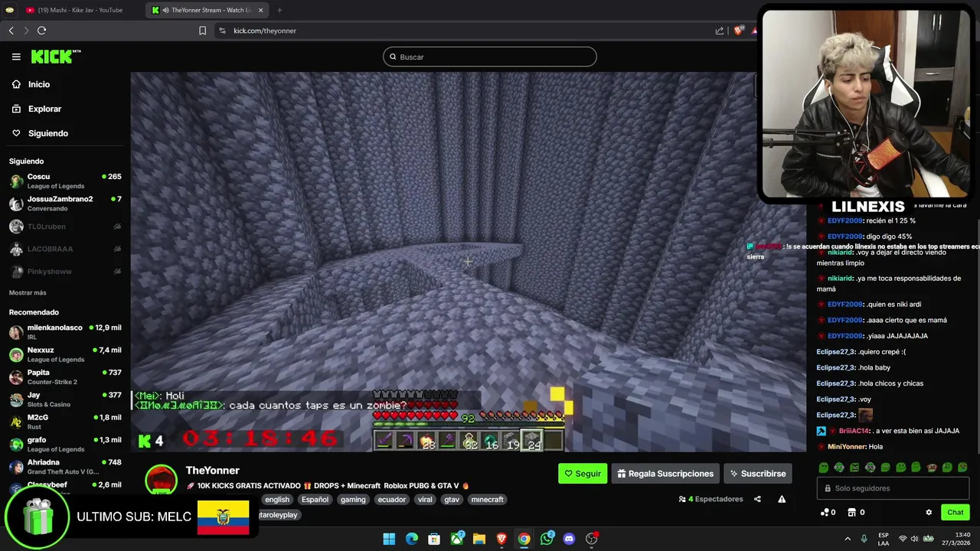Select the gtav tag
The image size is (980, 551).
coord(452,500)
